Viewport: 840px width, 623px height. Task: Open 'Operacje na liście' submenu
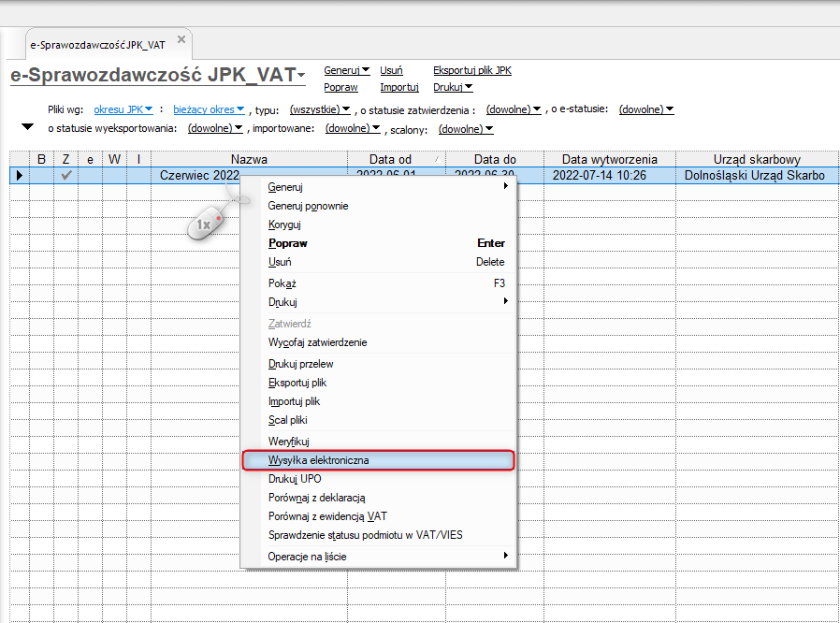pos(378,557)
